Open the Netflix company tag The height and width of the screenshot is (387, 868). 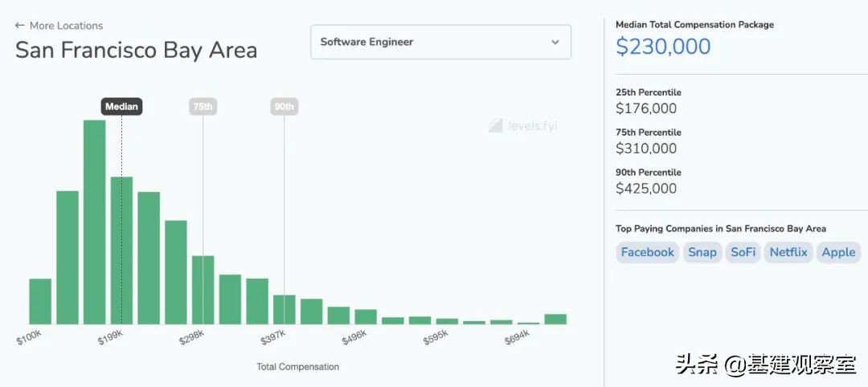788,252
